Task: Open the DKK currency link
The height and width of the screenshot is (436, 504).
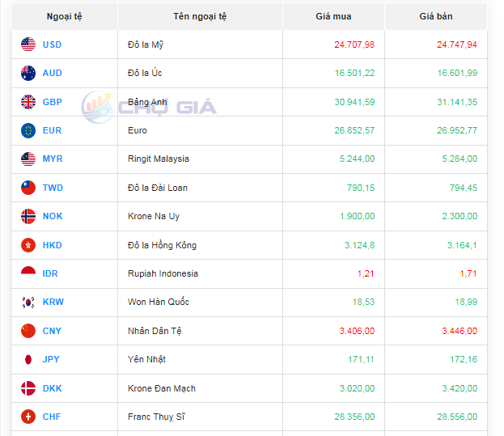Action: (x=52, y=388)
